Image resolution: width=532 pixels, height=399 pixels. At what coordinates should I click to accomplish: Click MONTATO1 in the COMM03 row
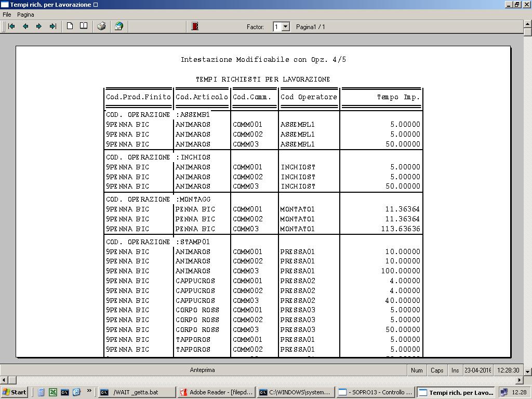pos(297,229)
